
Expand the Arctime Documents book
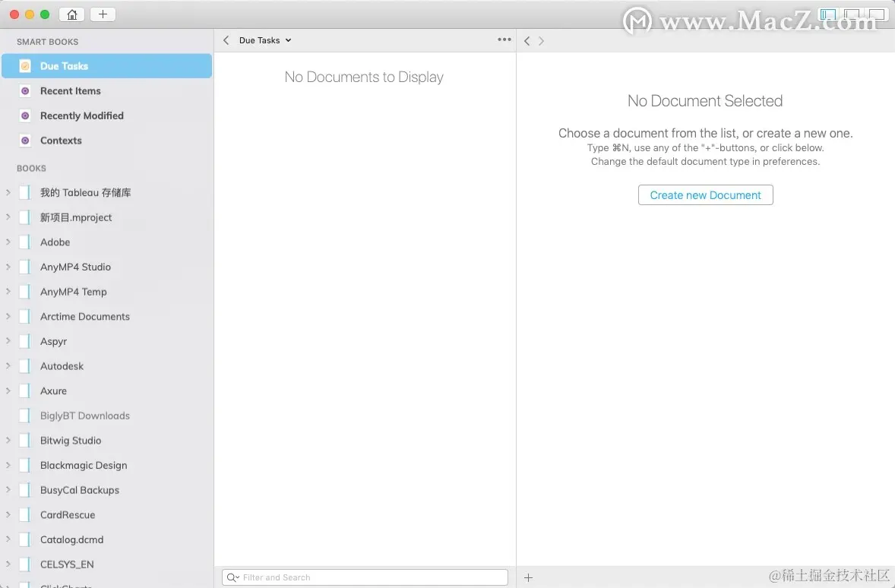(x=8, y=316)
